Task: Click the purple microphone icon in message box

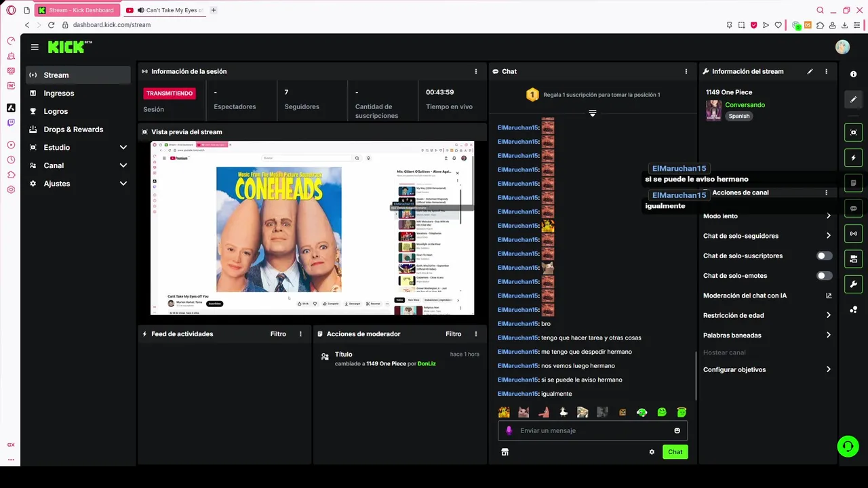Action: (509, 430)
